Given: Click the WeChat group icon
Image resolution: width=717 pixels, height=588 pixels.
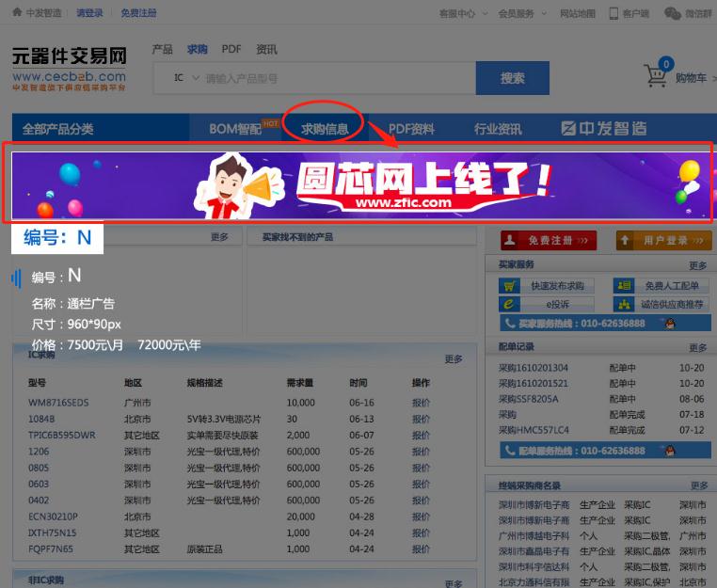Looking at the screenshot, I should (672, 14).
